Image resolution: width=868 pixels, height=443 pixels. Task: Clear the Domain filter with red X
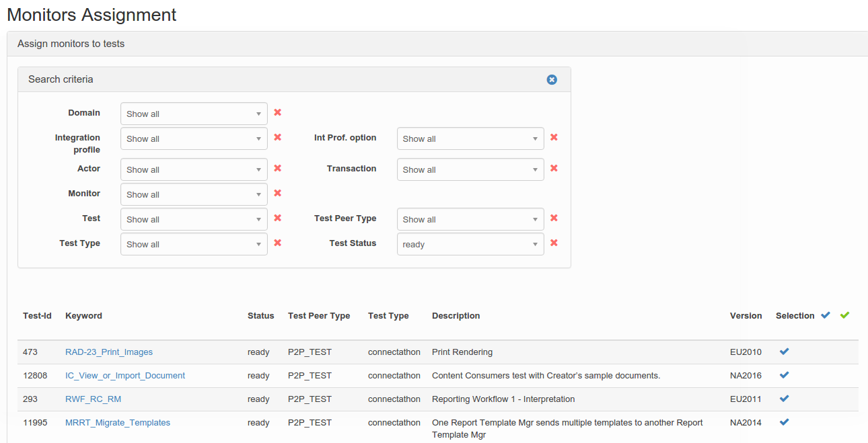click(277, 113)
